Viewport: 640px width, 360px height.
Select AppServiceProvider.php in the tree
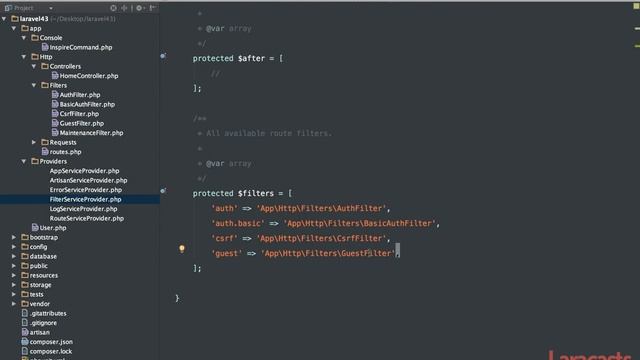[x=84, y=171]
